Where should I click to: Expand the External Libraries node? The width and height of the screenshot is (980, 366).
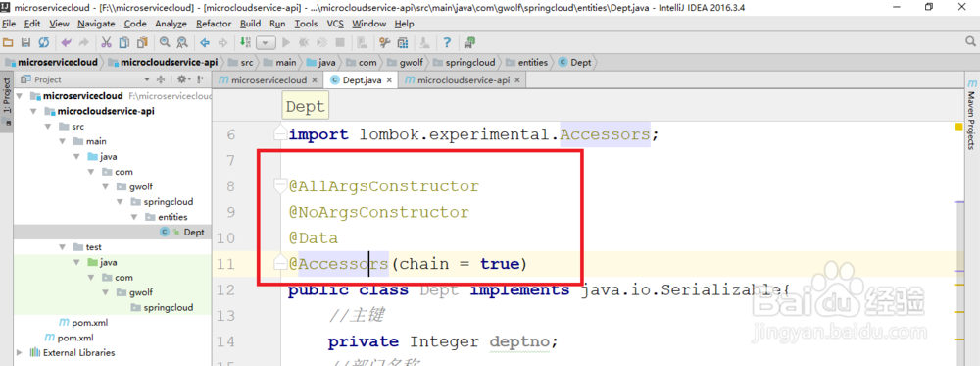(19, 353)
